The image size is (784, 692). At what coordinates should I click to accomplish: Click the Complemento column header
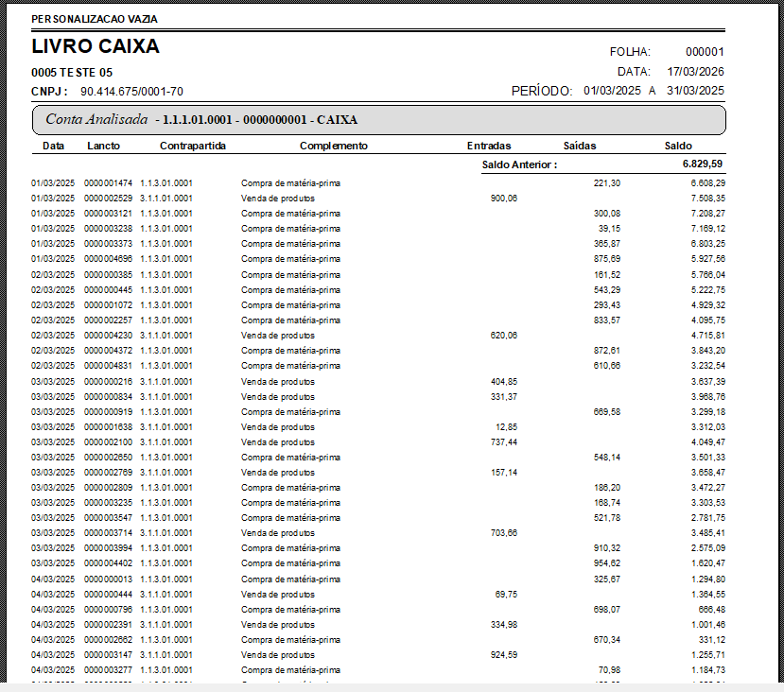click(x=334, y=147)
